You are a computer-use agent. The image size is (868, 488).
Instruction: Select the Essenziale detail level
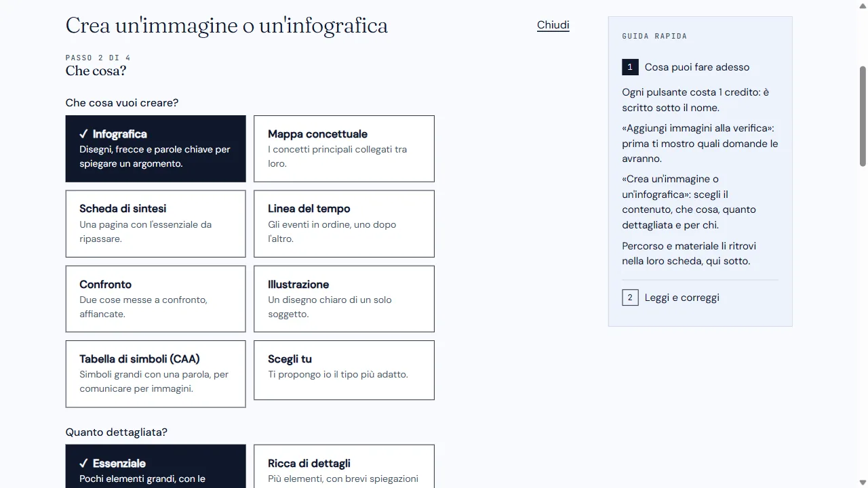(x=155, y=466)
